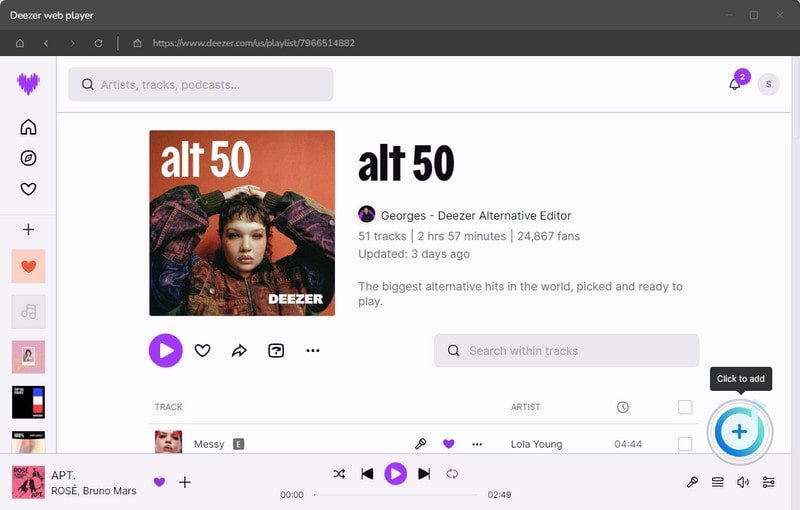The height and width of the screenshot is (510, 800).
Task: Open artist Lola Young
Action: click(536, 444)
